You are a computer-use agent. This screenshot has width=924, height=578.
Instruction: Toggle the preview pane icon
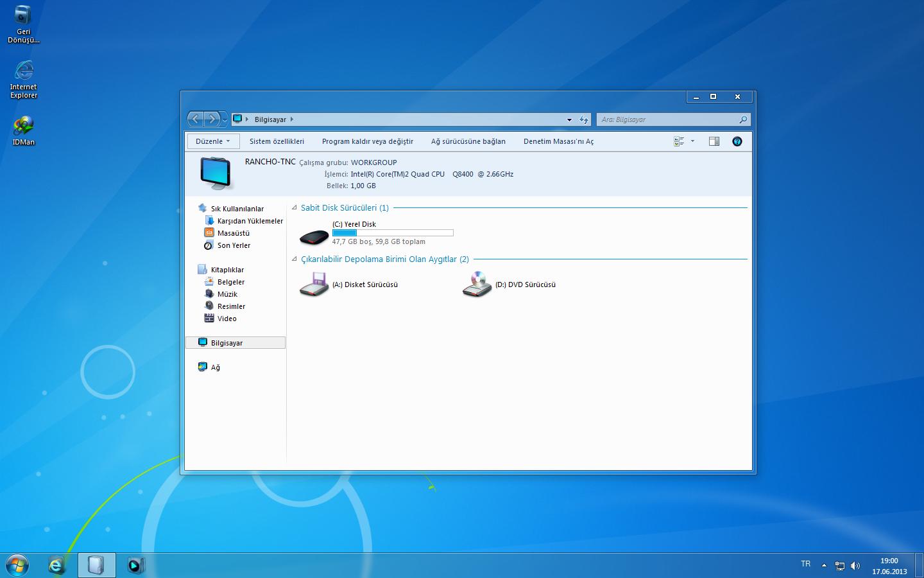click(x=714, y=141)
